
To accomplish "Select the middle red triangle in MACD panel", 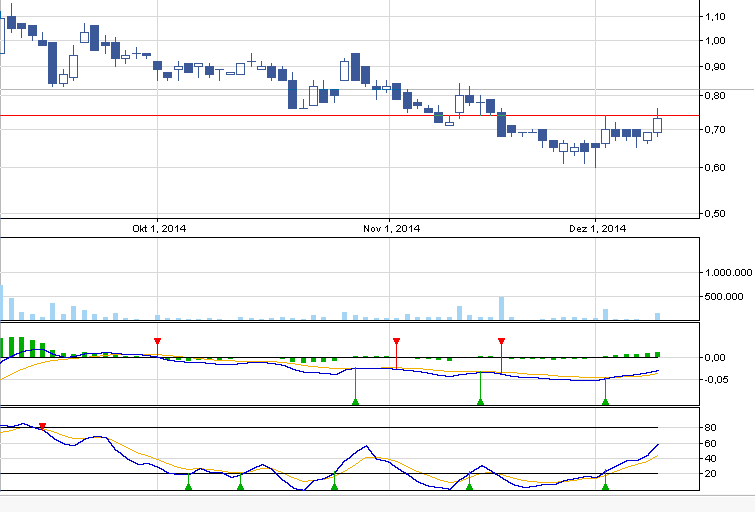I will (x=396, y=342).
